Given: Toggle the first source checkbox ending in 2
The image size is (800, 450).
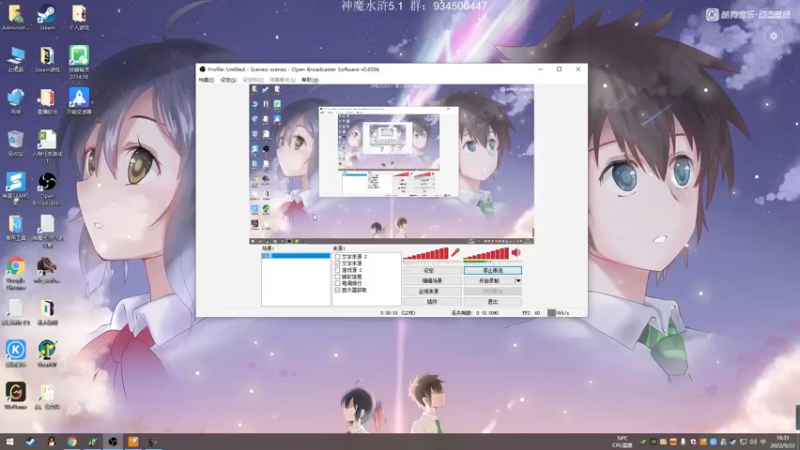Looking at the screenshot, I should pos(337,257).
